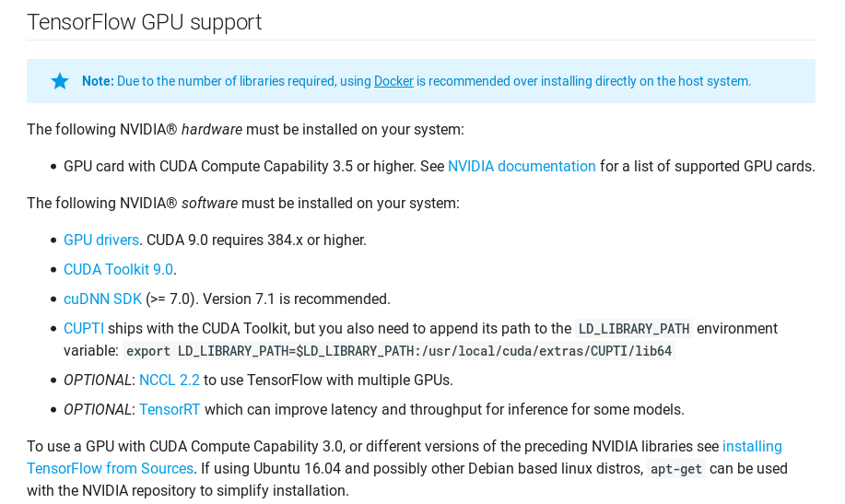Screen dimensions: 845x504
Task: Open the NVIDIA documentation link
Action: pyautogui.click(x=522, y=167)
